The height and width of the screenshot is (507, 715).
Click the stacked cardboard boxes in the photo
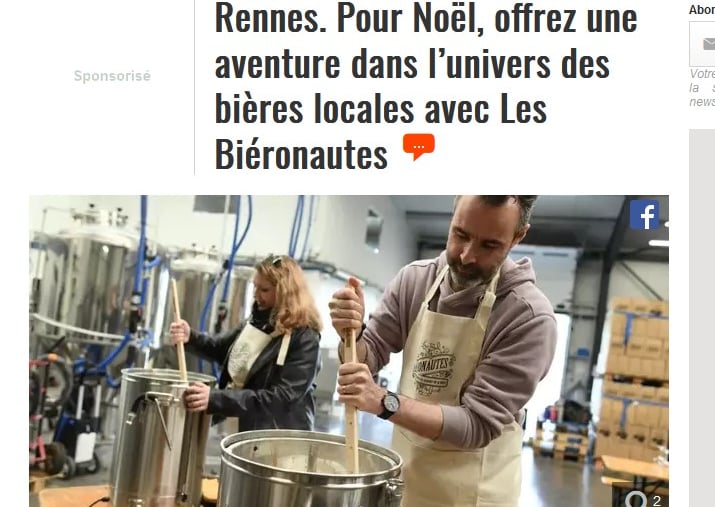(x=634, y=377)
